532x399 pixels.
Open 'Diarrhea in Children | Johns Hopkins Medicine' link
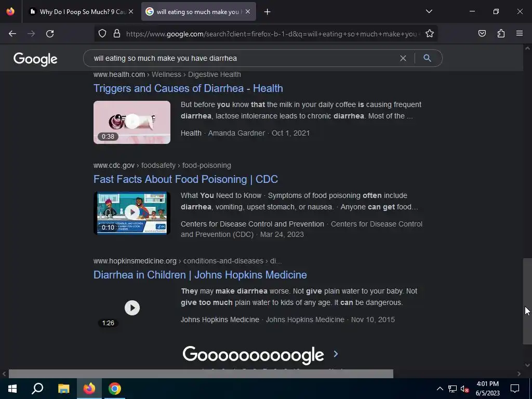point(200,275)
